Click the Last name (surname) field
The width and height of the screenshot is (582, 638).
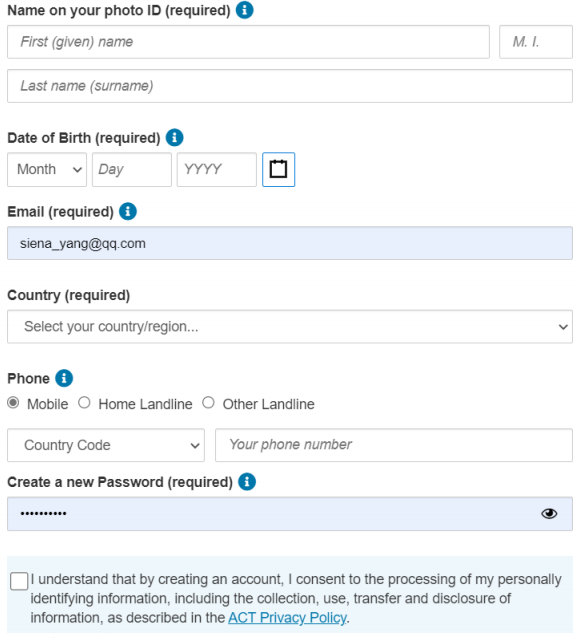point(290,86)
